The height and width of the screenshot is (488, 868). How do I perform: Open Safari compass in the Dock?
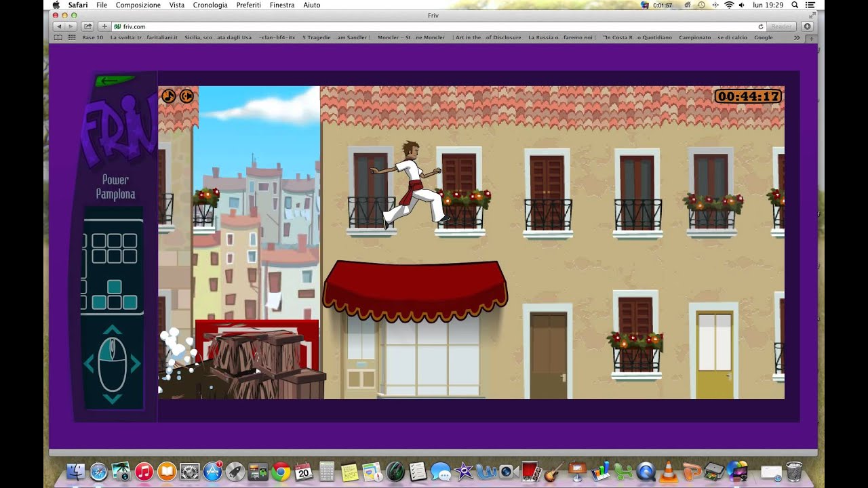(x=98, y=472)
